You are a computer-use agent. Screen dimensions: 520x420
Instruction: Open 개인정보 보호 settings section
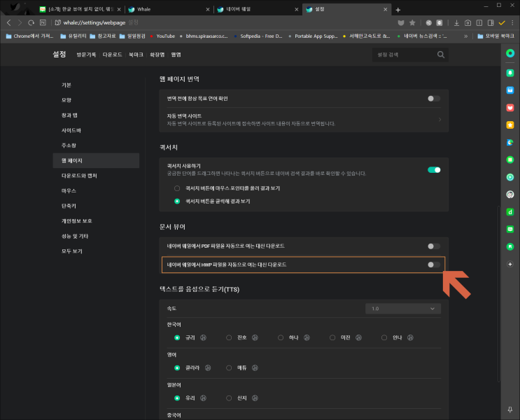(76, 221)
